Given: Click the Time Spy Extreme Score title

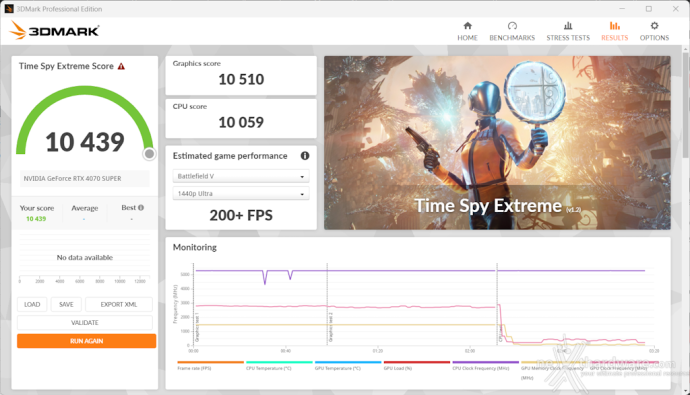Looking at the screenshot, I should point(66,66).
